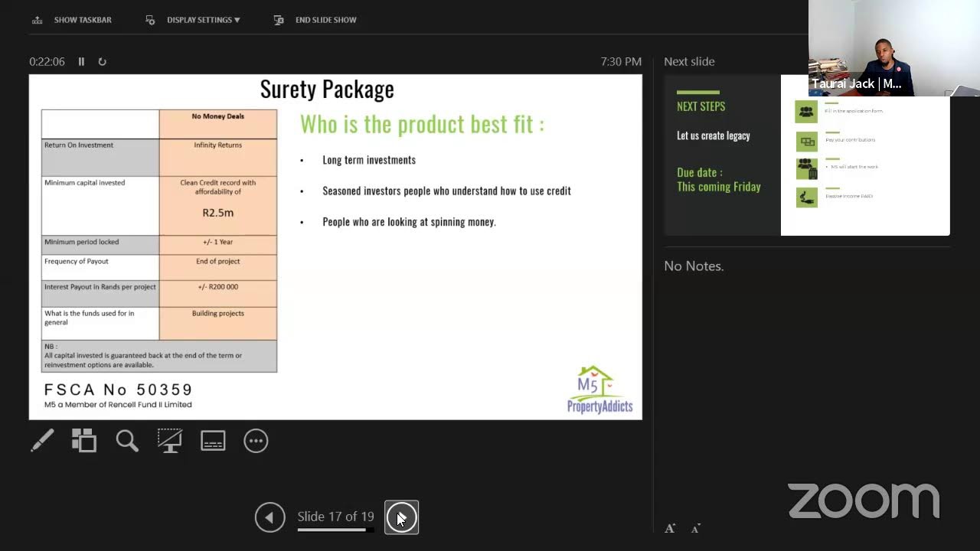The height and width of the screenshot is (551, 980).
Task: Click the 7:30 PM clock
Action: pos(621,62)
